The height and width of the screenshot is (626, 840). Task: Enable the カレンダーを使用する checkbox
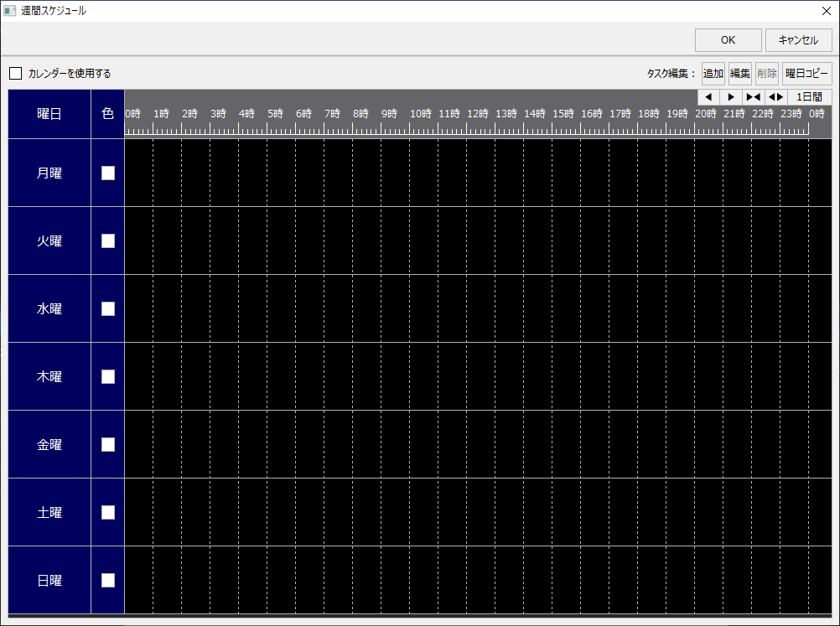point(15,73)
